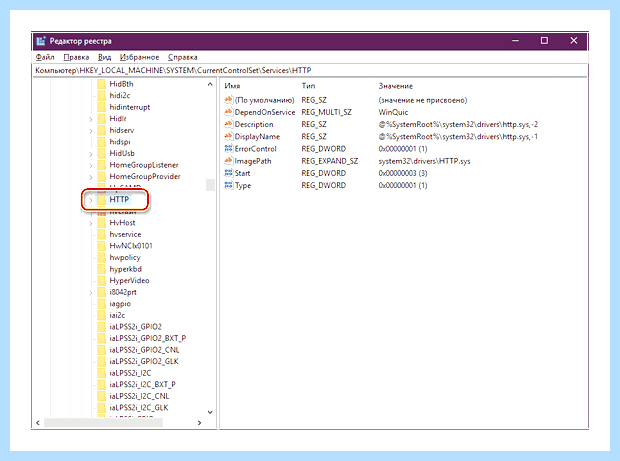Image resolution: width=620 pixels, height=461 pixels.
Task: Expand the HomeGroupListener tree node
Action: click(91, 165)
